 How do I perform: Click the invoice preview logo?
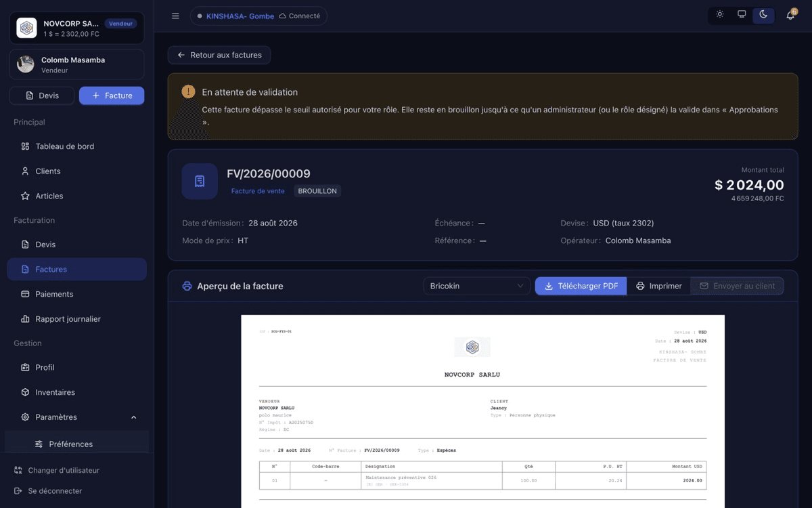click(472, 347)
